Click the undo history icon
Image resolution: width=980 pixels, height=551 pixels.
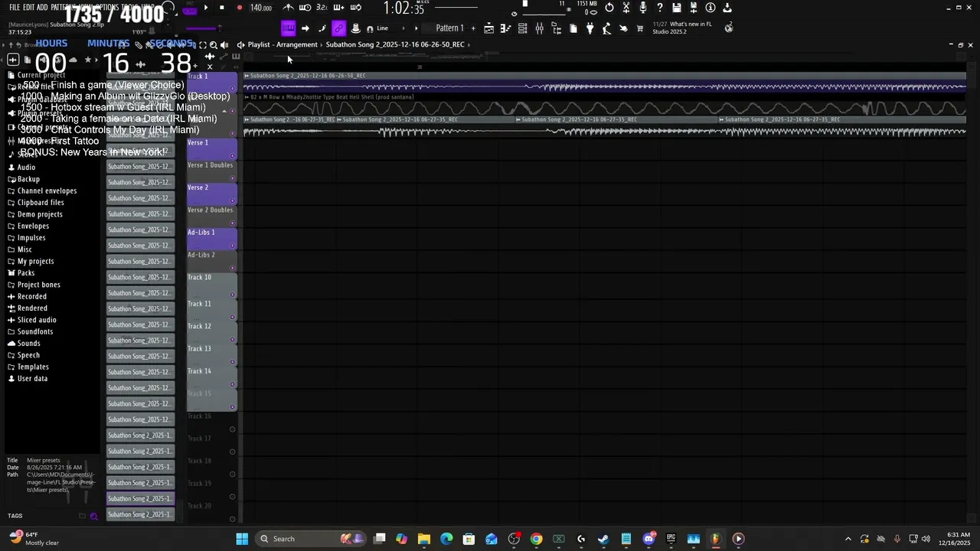tap(609, 8)
